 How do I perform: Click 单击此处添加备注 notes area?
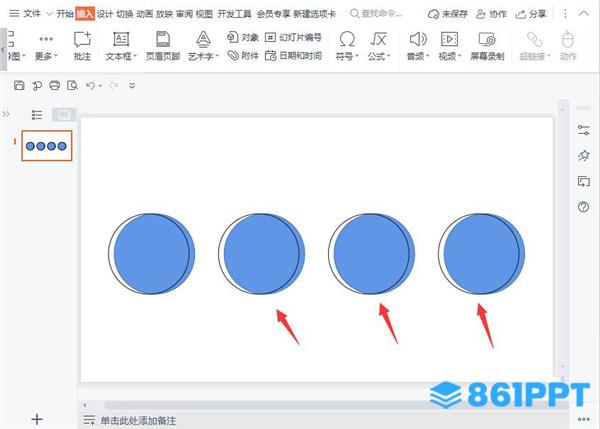[x=138, y=421]
